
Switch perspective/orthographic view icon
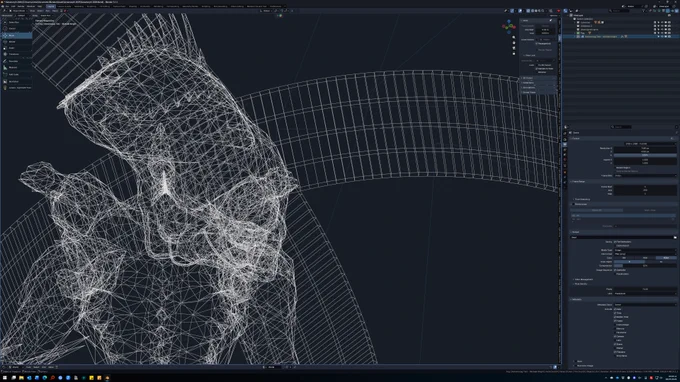(514, 54)
